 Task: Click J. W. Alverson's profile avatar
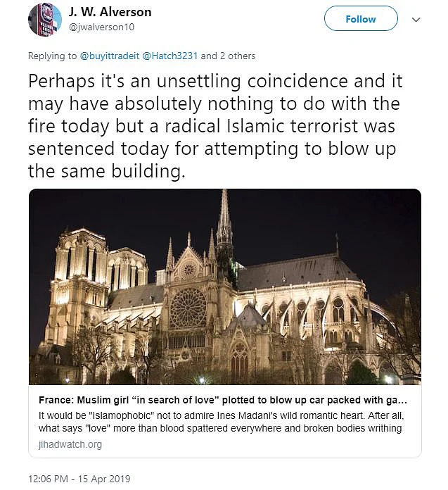pos(45,19)
